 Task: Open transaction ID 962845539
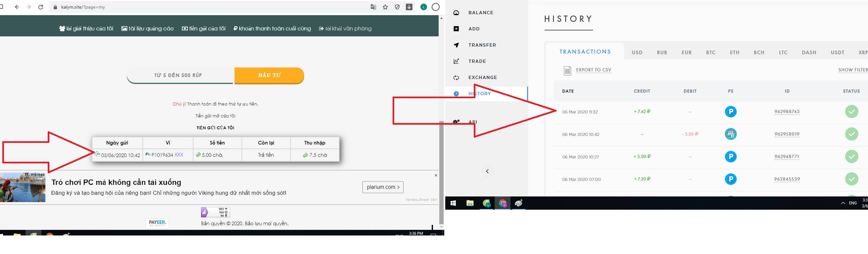pyautogui.click(x=787, y=179)
